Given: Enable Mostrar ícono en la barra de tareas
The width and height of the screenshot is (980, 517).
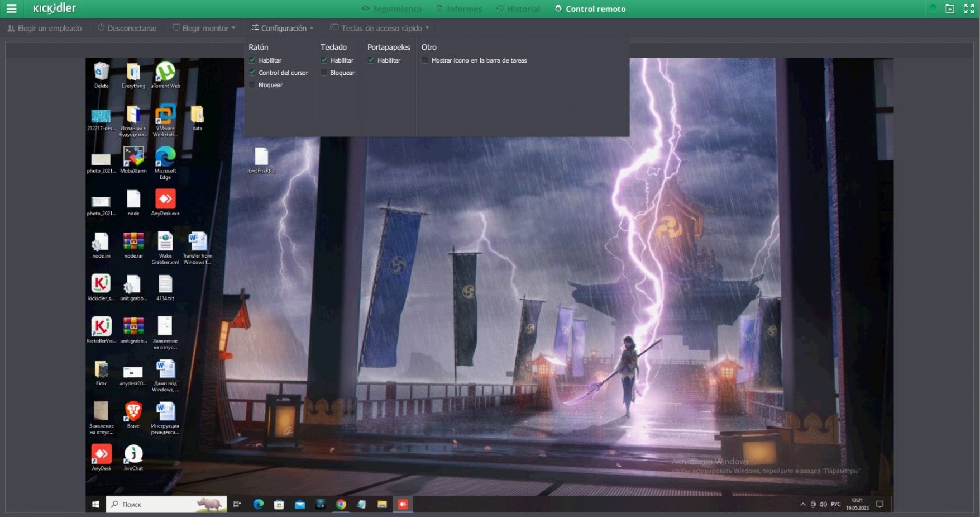Looking at the screenshot, I should pos(425,60).
